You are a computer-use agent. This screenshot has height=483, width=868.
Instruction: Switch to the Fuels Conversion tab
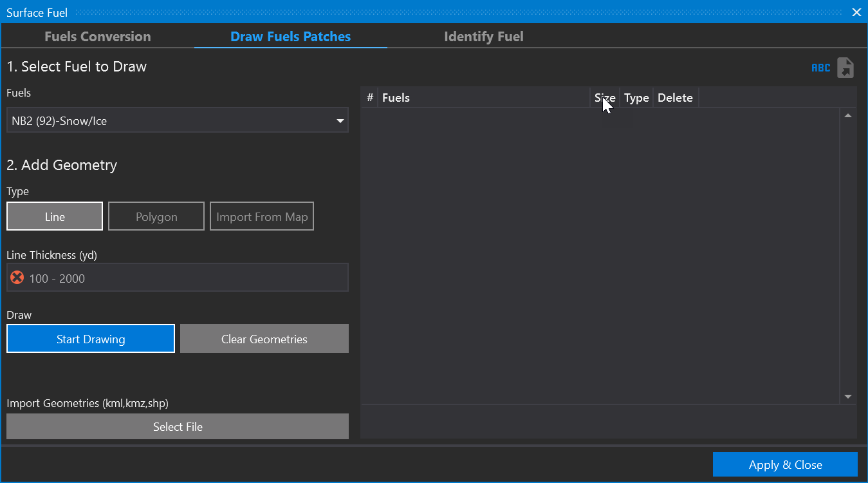pyautogui.click(x=98, y=37)
